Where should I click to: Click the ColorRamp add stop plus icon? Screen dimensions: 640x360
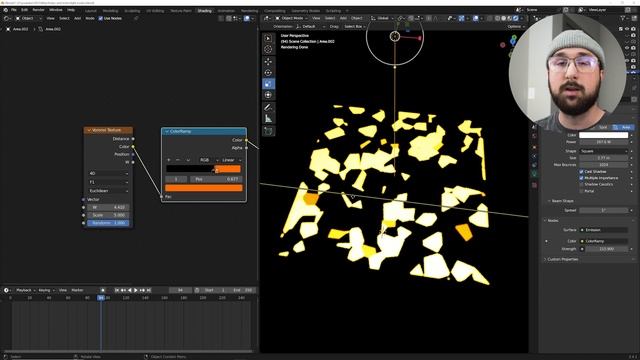169,160
